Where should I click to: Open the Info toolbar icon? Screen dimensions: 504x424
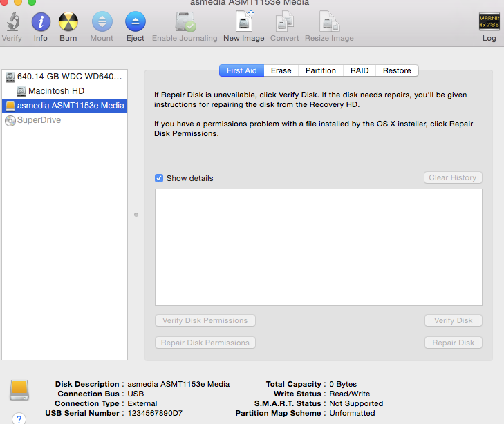point(41,22)
